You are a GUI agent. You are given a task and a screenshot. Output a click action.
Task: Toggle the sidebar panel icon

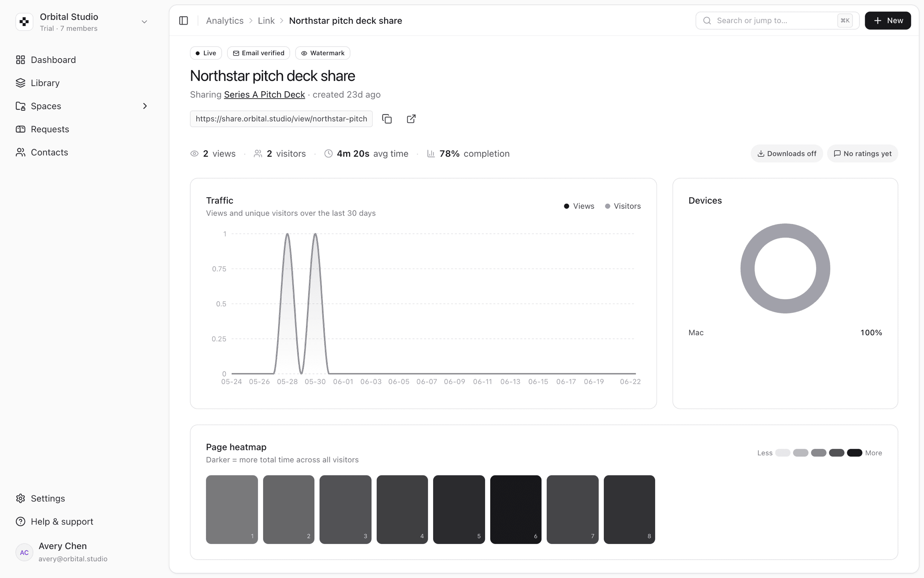click(184, 21)
